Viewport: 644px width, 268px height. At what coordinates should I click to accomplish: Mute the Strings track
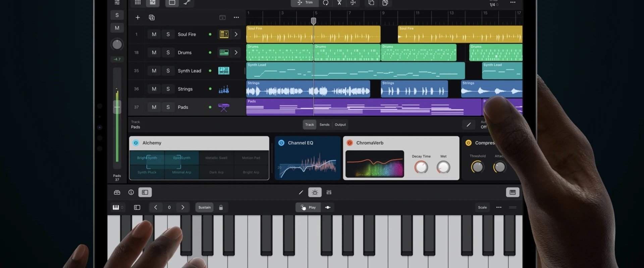pos(154,89)
